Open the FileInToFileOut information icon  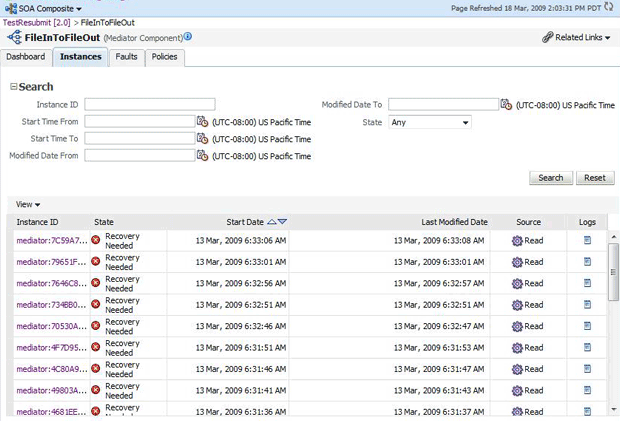188,37
